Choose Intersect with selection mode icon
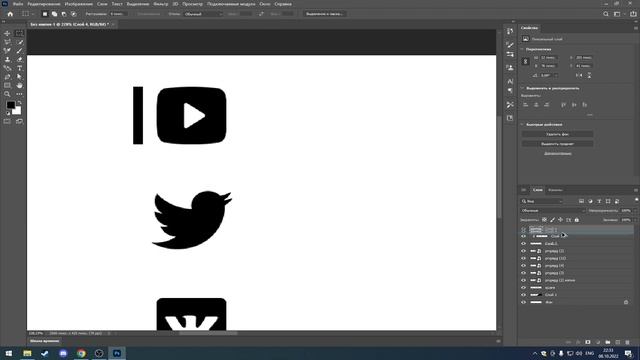Viewport: 640px width, 360px height. 73,14
